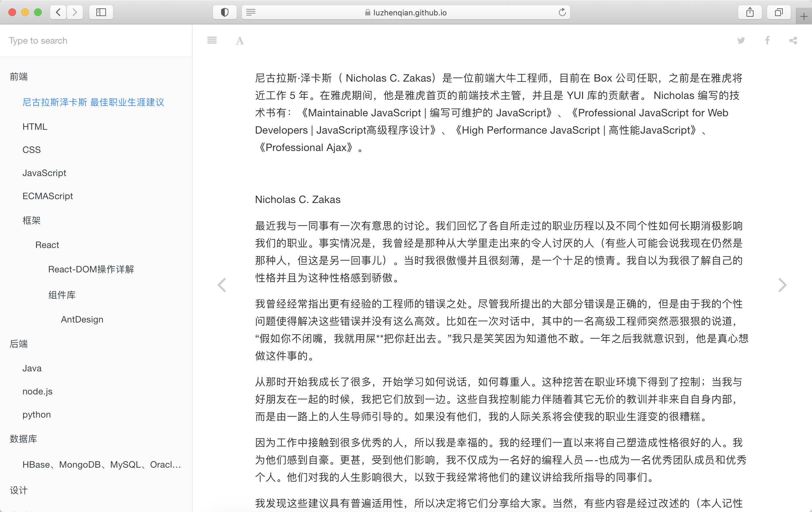Open the share options at top right
This screenshot has height=512, width=812.
coord(792,40)
